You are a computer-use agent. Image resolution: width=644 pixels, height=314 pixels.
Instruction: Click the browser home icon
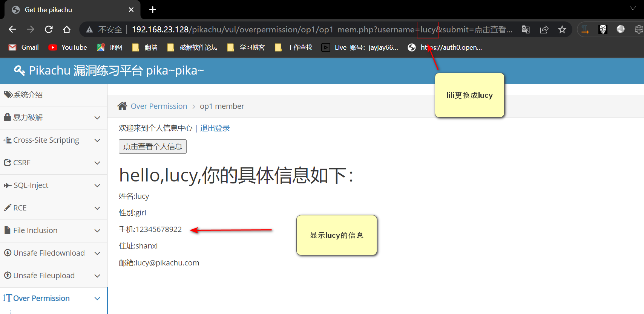point(67,29)
